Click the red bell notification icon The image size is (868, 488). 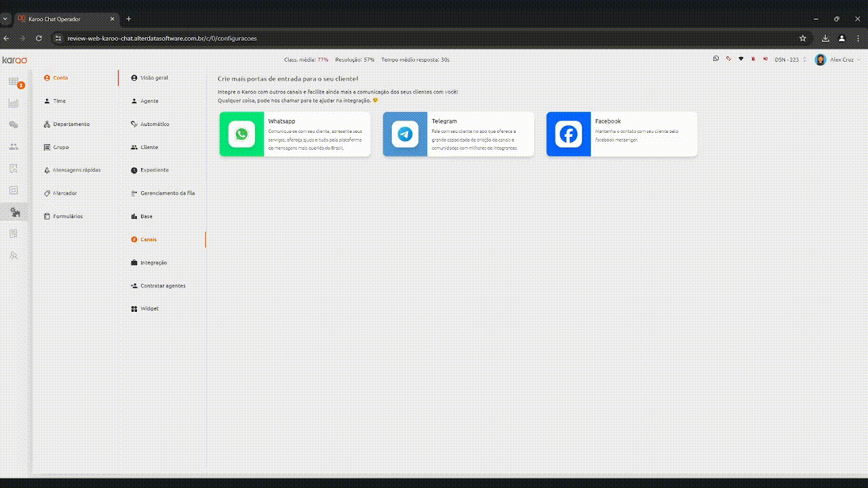pos(753,59)
